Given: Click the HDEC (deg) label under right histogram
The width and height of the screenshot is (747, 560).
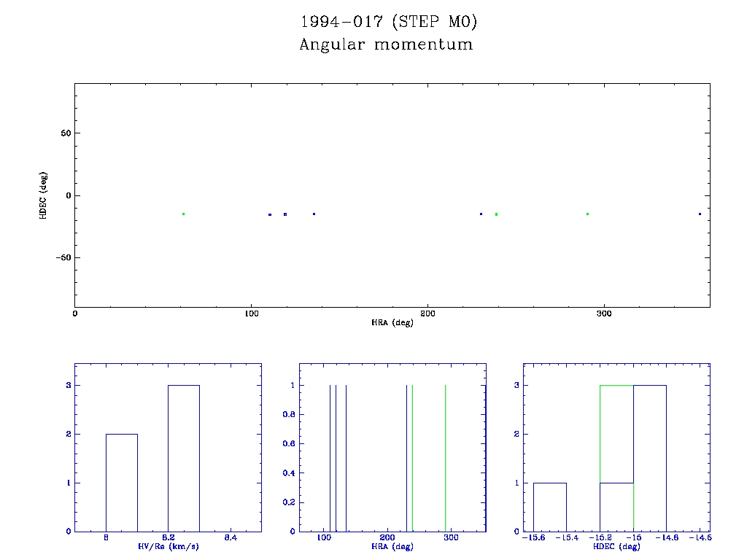Looking at the screenshot, I should click(616, 547).
